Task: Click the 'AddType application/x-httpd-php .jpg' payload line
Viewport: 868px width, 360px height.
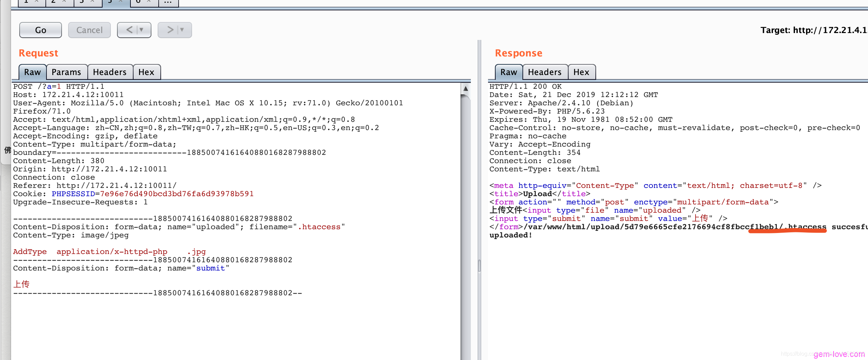Action: click(x=109, y=252)
